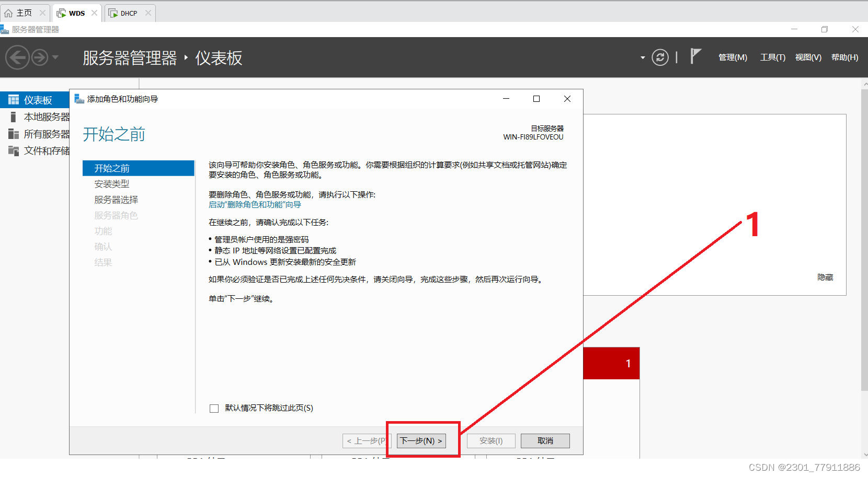Close the 主页 tab

pyautogui.click(x=43, y=13)
